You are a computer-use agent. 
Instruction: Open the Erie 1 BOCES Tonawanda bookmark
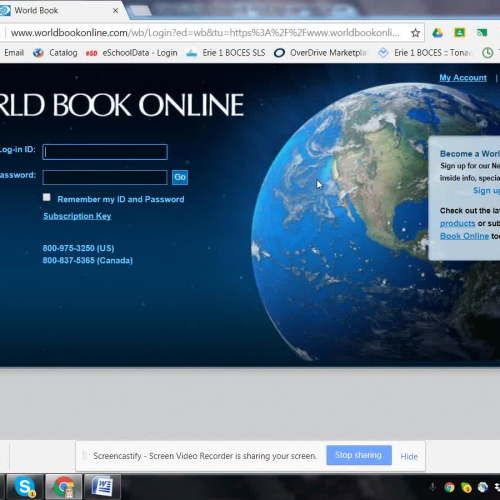pos(425,53)
